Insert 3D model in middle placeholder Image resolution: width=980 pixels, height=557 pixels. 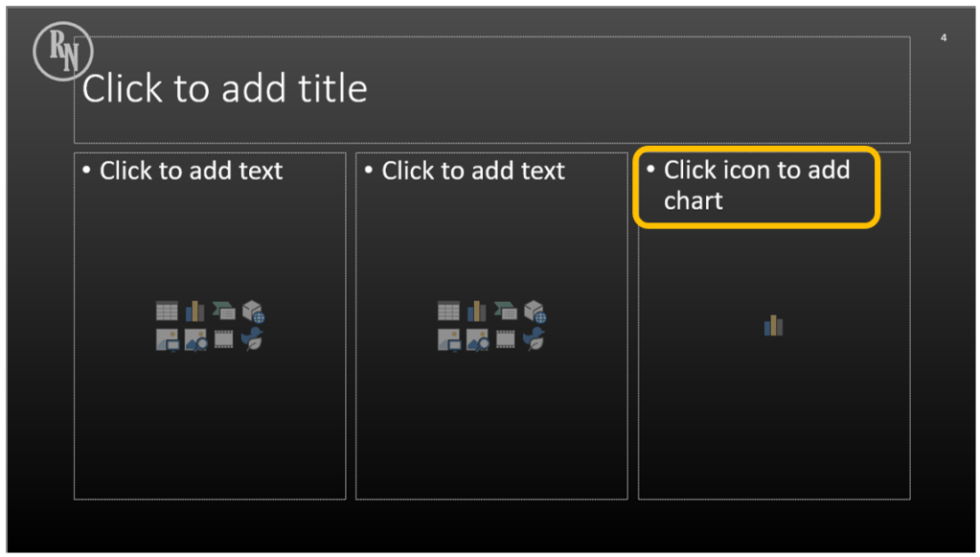coord(535,312)
